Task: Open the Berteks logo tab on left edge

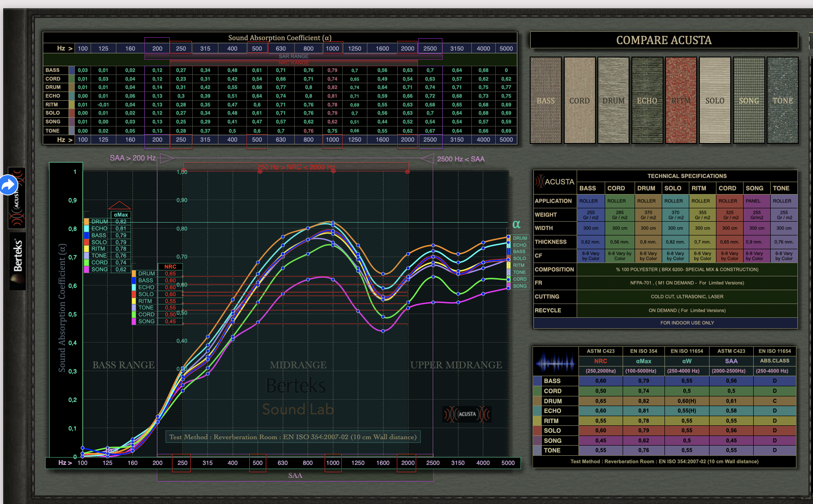Action: (x=17, y=261)
